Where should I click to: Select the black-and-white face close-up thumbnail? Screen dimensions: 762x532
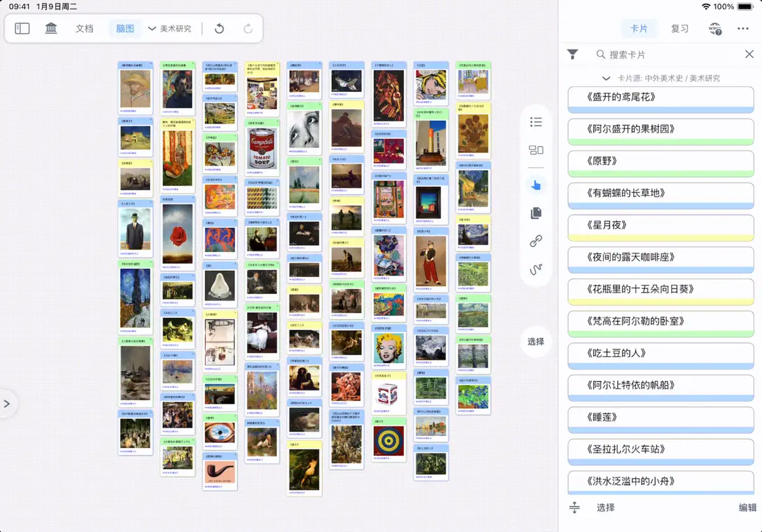click(x=304, y=129)
